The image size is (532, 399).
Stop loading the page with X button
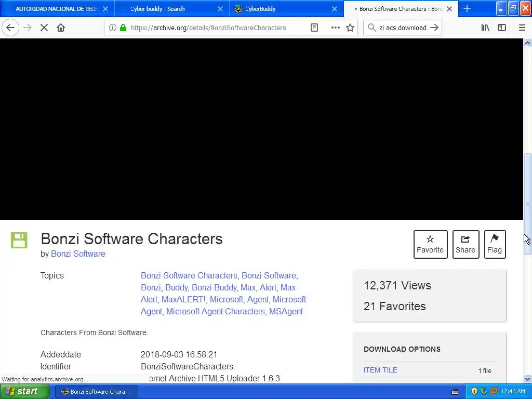[44, 28]
